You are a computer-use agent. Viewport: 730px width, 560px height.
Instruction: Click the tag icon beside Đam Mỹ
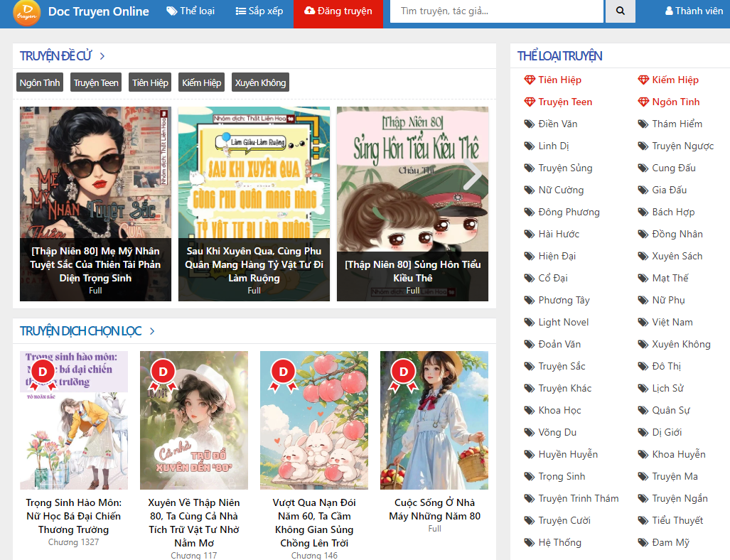(643, 543)
